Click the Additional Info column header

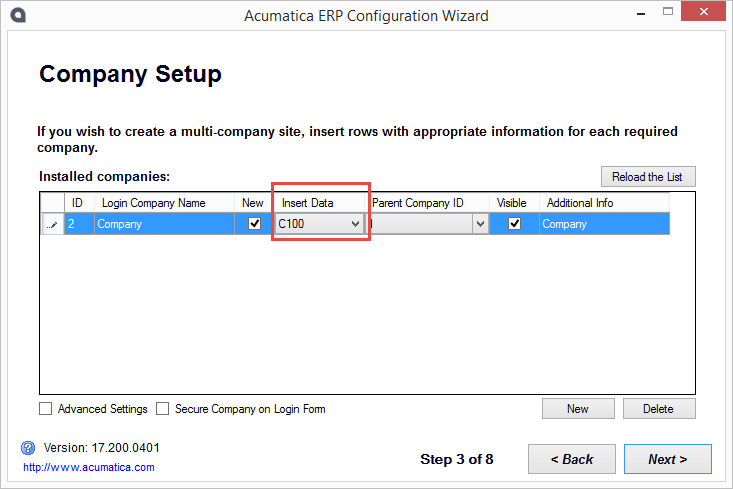click(x=604, y=203)
